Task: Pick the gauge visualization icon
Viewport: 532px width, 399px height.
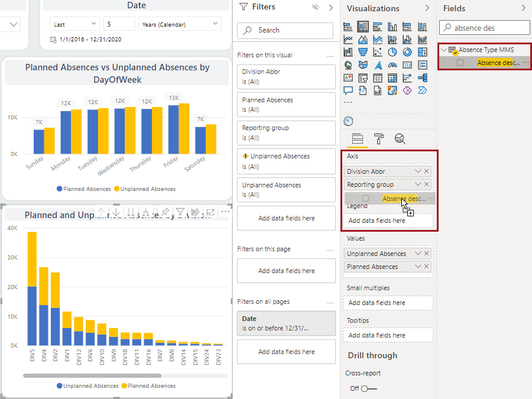Action: coord(392,65)
